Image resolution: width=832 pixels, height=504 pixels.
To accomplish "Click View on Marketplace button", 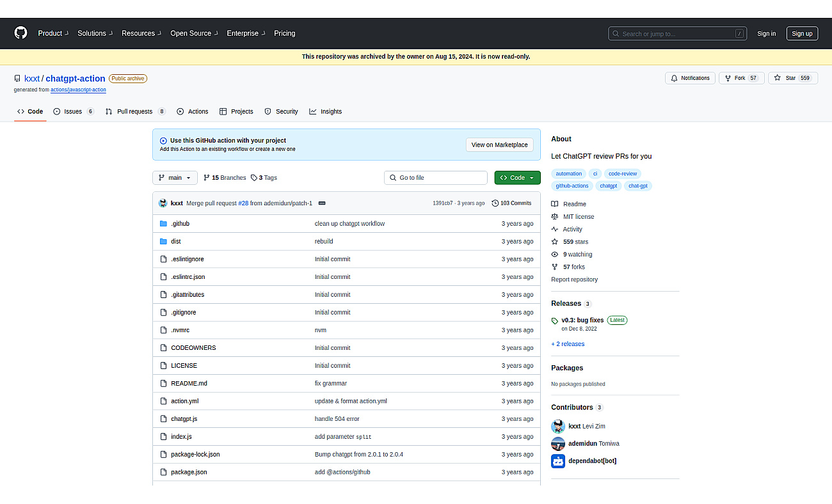I will tap(499, 145).
